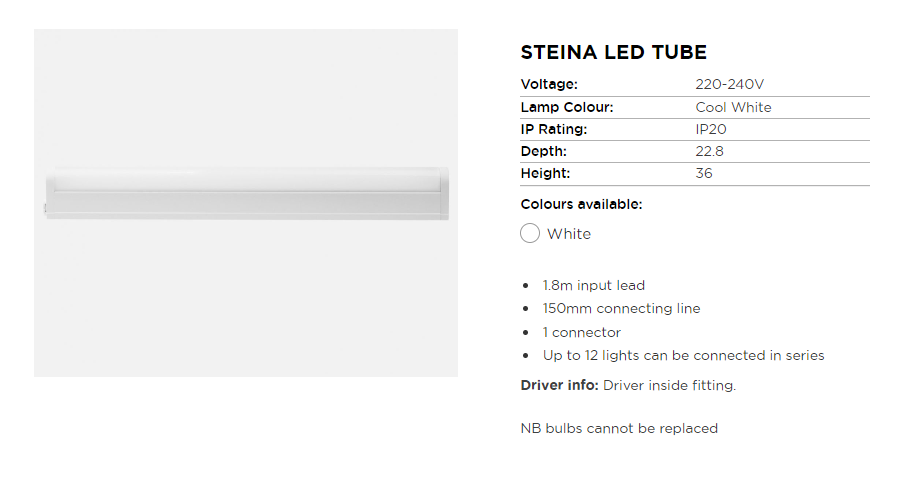Screen dimensions: 912x502
Task: Click the Cool White value
Action: (x=733, y=107)
